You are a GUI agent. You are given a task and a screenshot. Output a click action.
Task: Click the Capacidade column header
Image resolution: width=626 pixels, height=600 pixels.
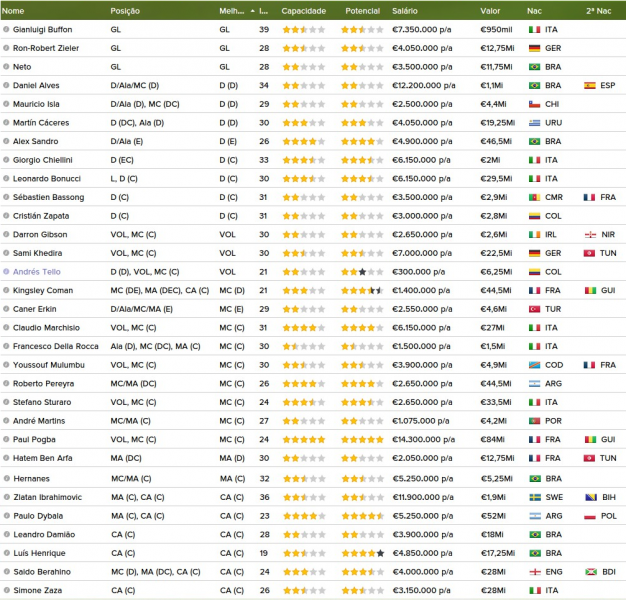(303, 10)
